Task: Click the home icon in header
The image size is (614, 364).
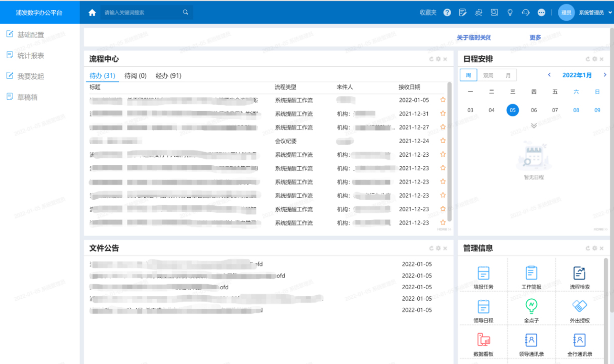Action: pos(92,13)
